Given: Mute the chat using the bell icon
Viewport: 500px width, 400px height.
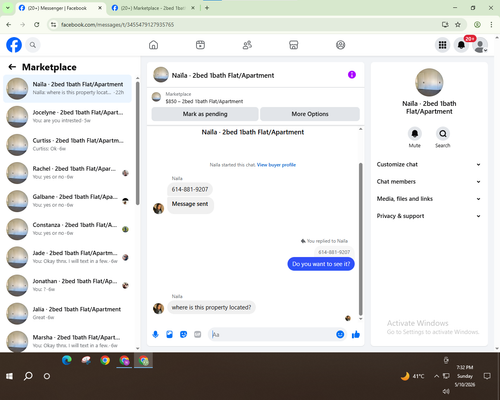Looking at the screenshot, I should pyautogui.click(x=415, y=134).
